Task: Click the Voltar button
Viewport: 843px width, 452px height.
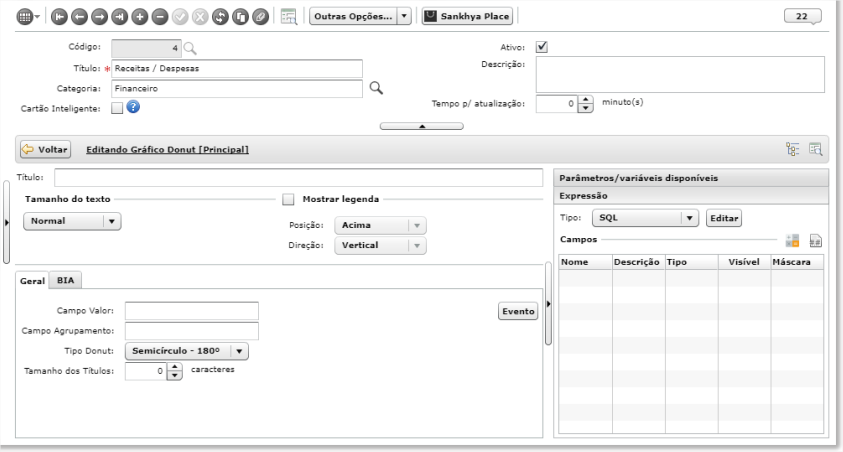Action: (46, 149)
